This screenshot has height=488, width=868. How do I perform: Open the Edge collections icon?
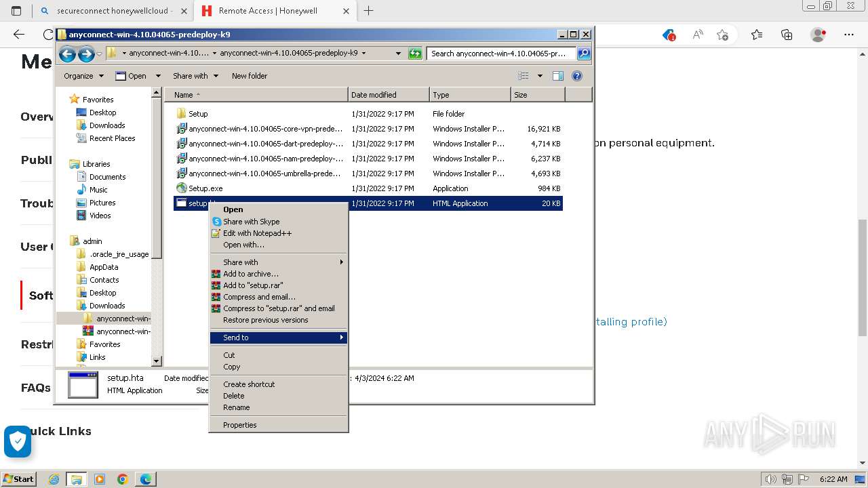point(787,35)
